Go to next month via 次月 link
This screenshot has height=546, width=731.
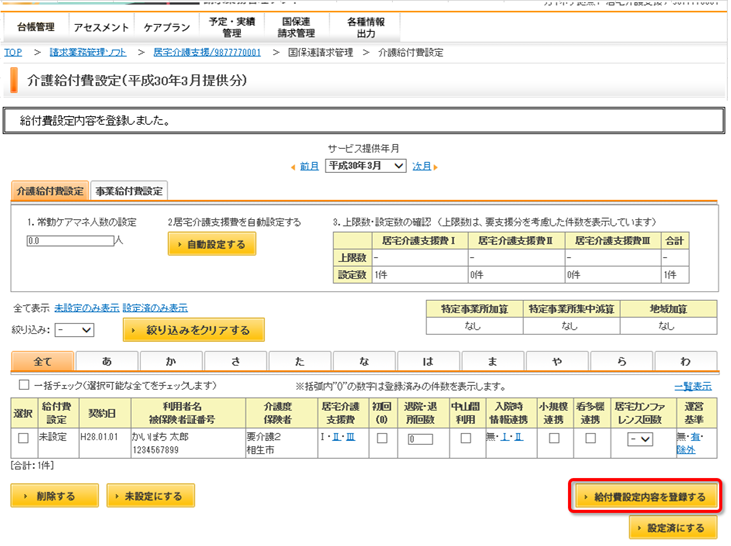(421, 166)
